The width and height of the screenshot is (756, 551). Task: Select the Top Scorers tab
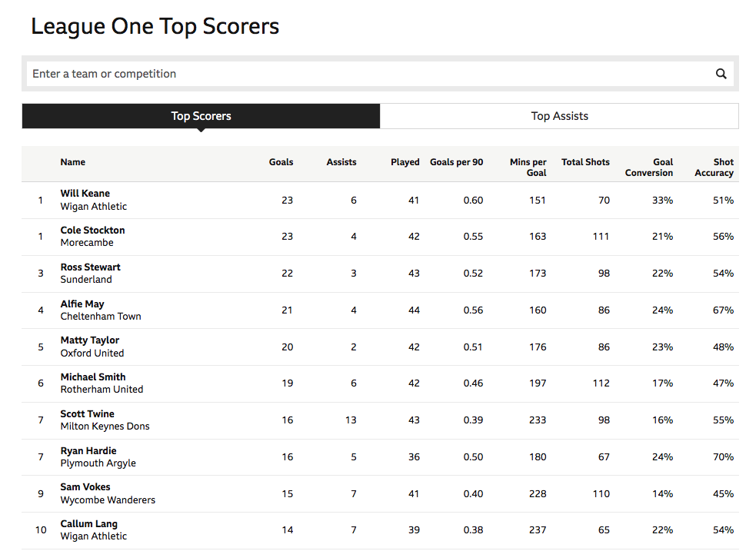click(201, 116)
